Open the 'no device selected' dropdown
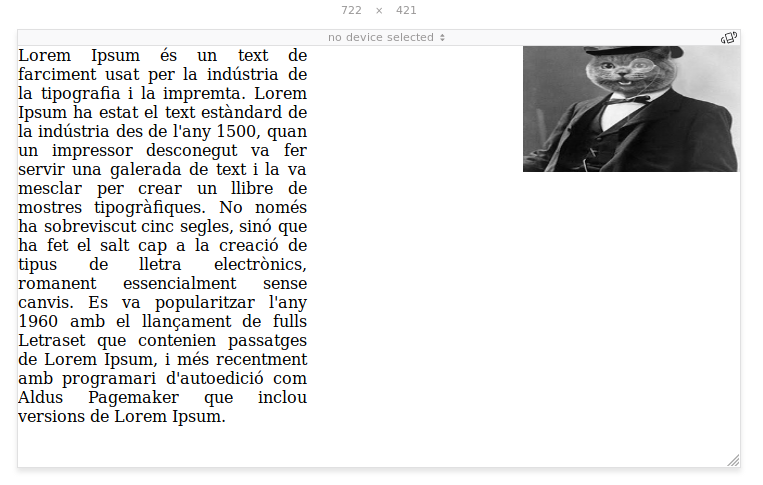The height and width of the screenshot is (485, 763). pos(386,38)
